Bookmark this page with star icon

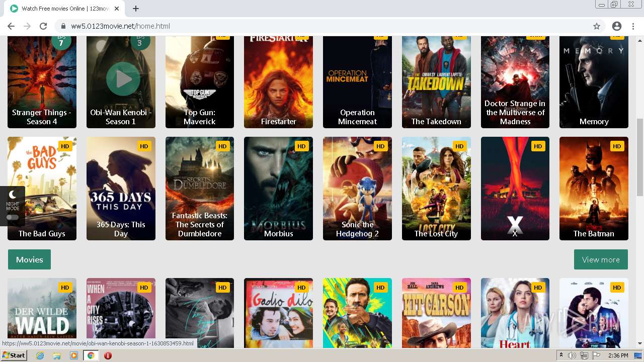click(597, 26)
